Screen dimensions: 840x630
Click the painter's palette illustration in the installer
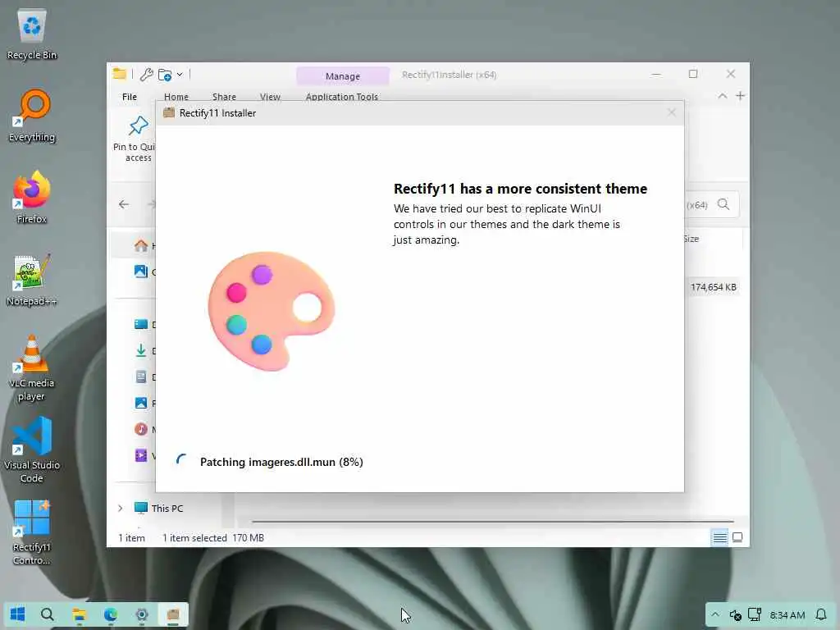[x=271, y=311]
